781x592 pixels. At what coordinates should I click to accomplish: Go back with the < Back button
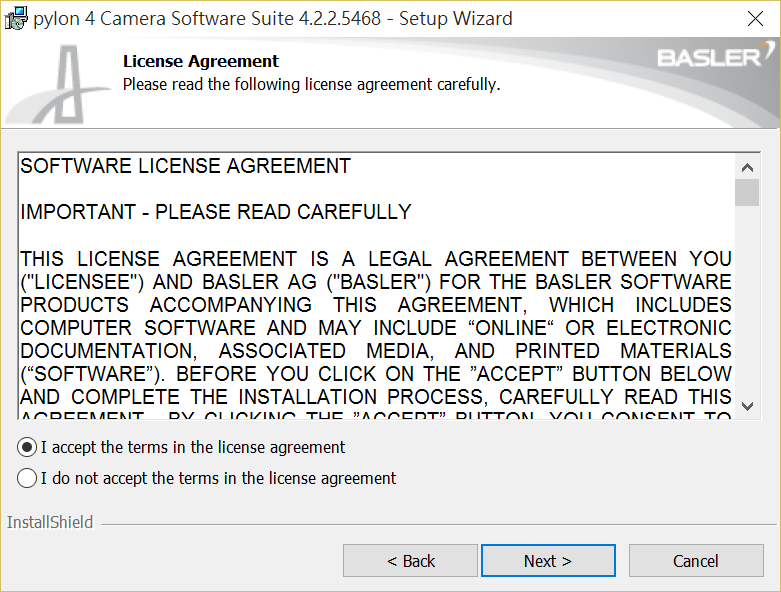pos(410,561)
